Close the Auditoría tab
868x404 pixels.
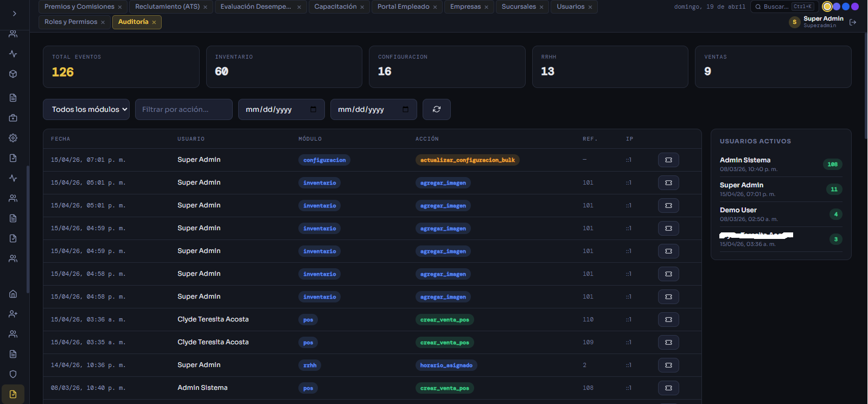point(154,22)
